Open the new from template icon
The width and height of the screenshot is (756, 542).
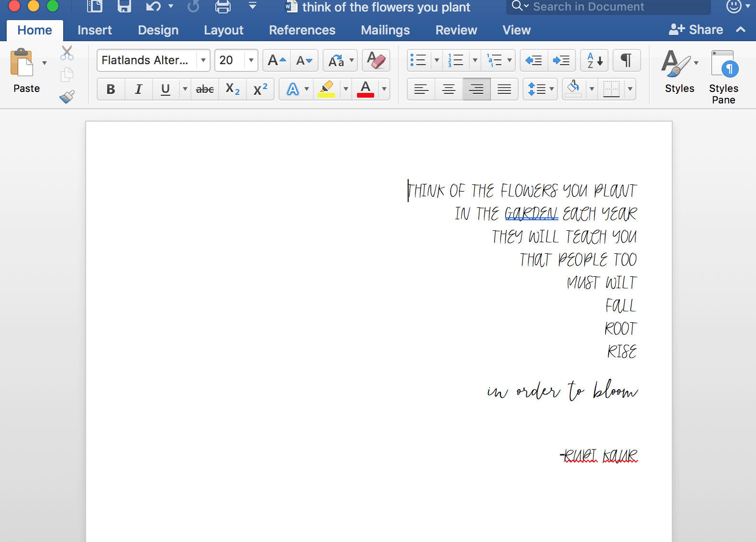point(95,6)
